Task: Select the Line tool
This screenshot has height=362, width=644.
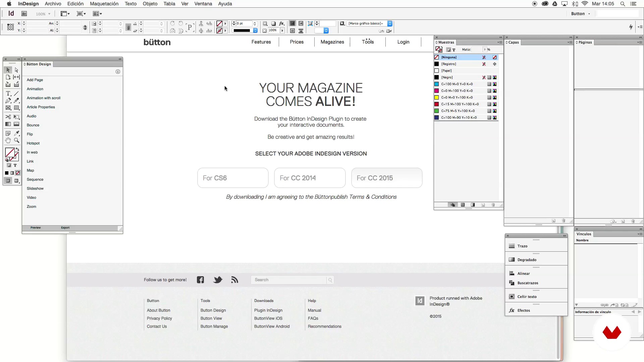Action: click(x=16, y=94)
